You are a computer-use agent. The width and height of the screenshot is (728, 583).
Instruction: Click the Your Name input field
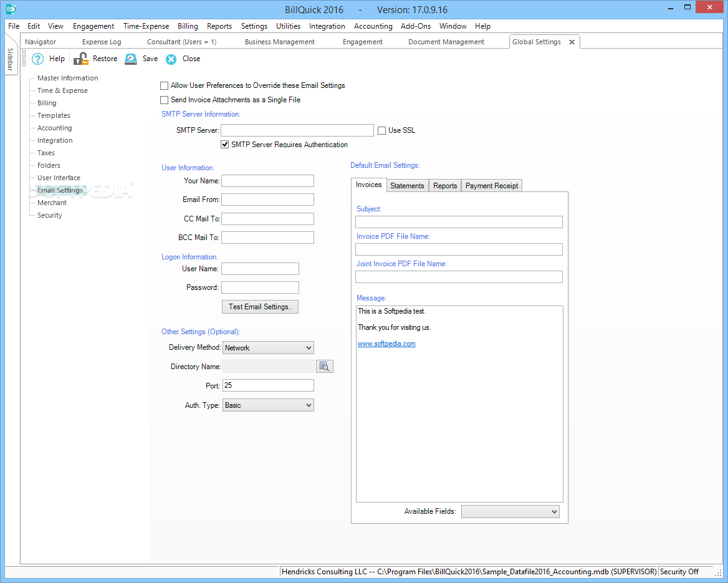point(267,181)
